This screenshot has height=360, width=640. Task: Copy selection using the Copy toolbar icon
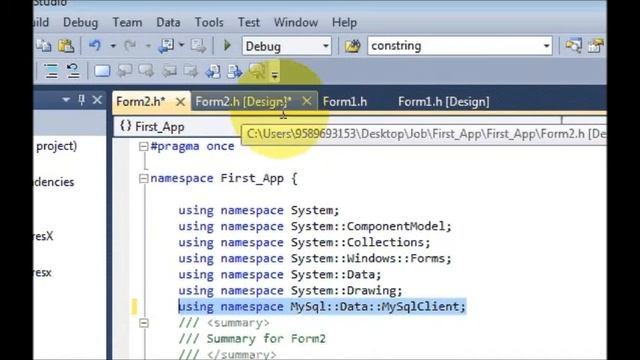pyautogui.click(x=44, y=46)
